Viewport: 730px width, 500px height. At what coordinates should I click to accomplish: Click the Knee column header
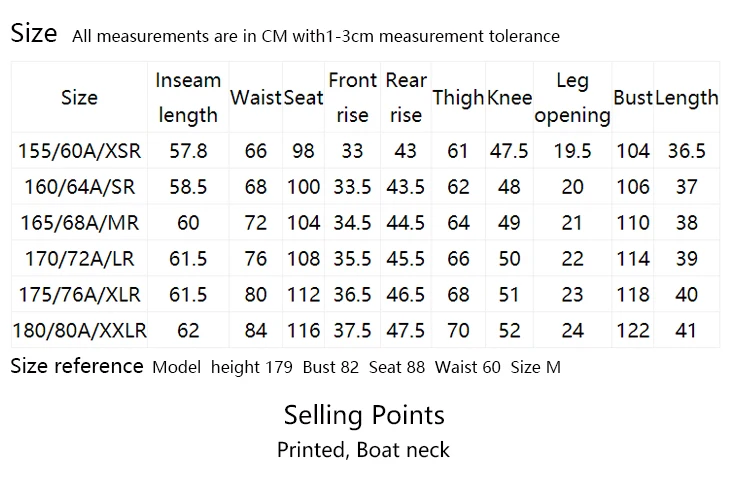509,97
